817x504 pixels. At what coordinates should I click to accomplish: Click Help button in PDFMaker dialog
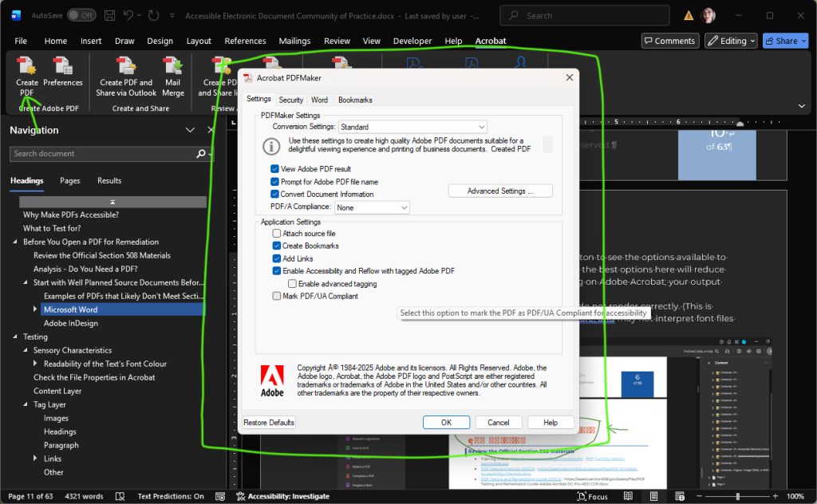tap(551, 422)
